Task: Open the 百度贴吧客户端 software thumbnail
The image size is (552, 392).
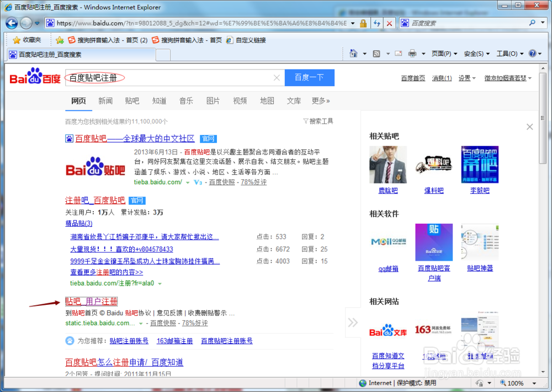Action: click(434, 242)
